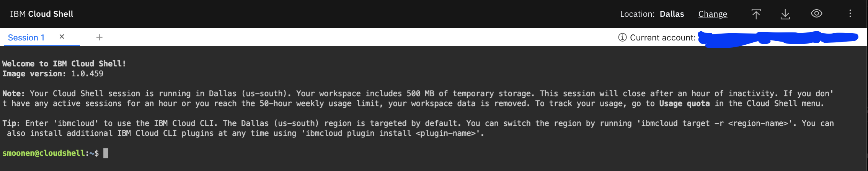The width and height of the screenshot is (868, 171).
Task: Click the info icon beside Current account
Action: click(622, 37)
